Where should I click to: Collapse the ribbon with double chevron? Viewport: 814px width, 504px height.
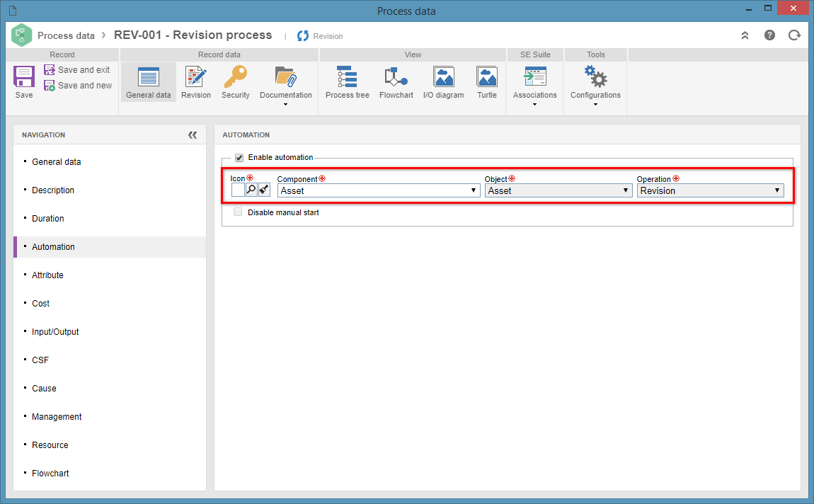[745, 35]
